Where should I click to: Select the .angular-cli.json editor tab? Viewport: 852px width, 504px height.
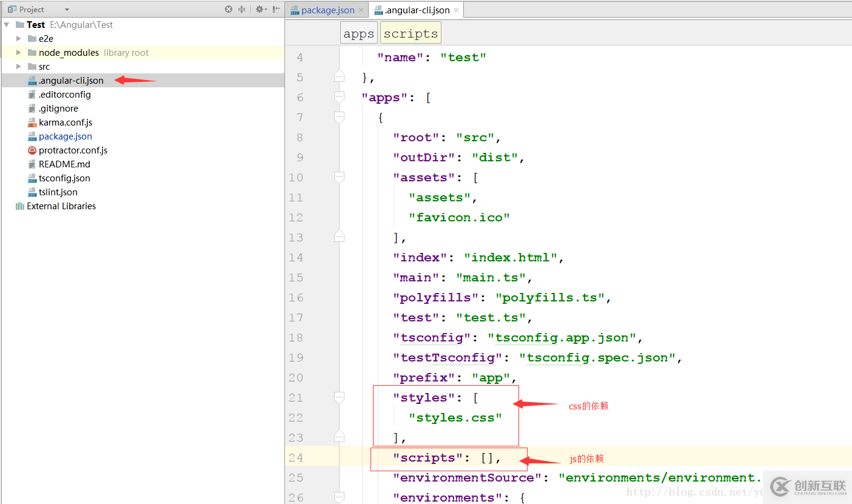click(x=417, y=10)
